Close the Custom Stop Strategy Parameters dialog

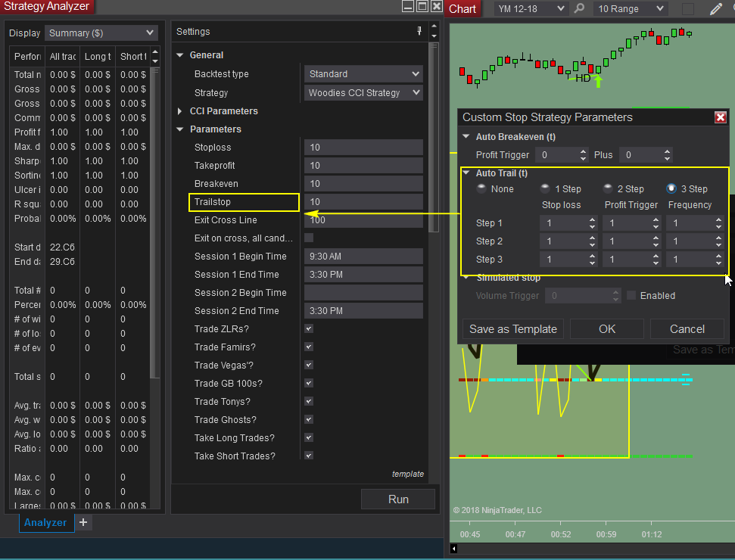(x=720, y=117)
